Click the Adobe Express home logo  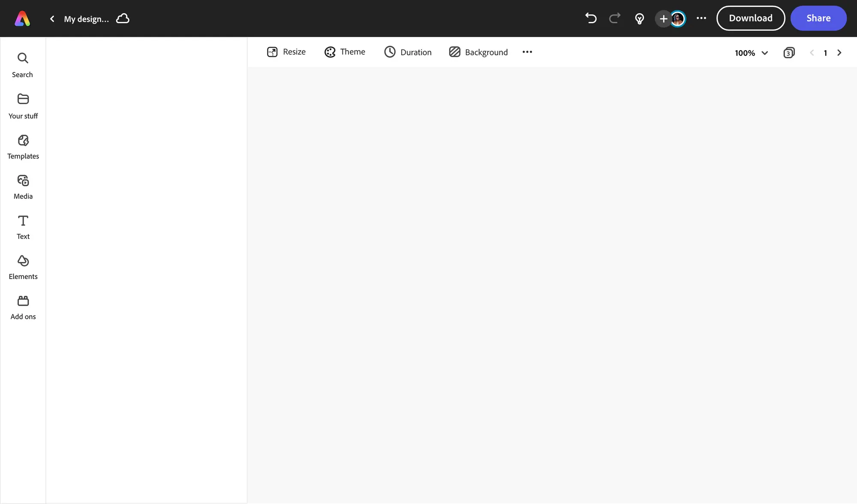click(22, 18)
